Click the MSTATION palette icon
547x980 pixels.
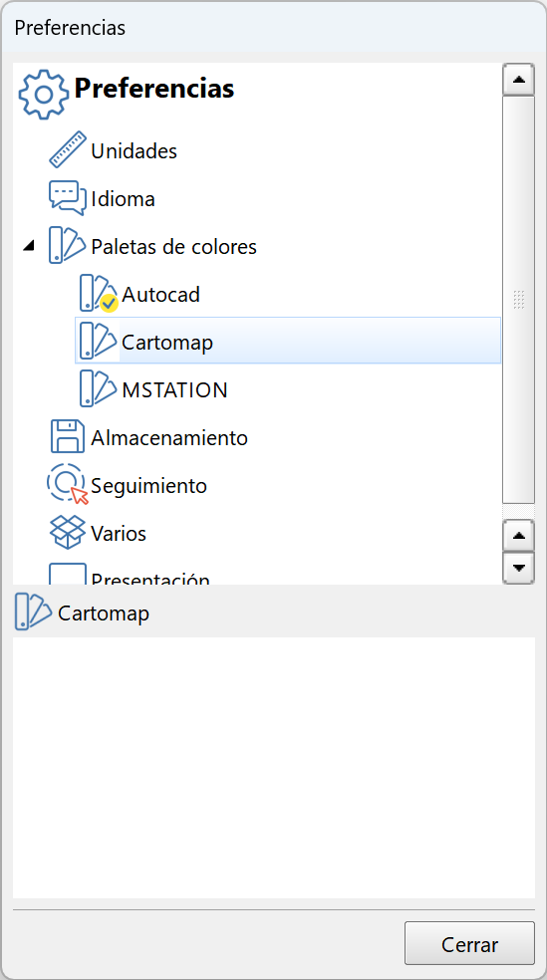[99, 388]
